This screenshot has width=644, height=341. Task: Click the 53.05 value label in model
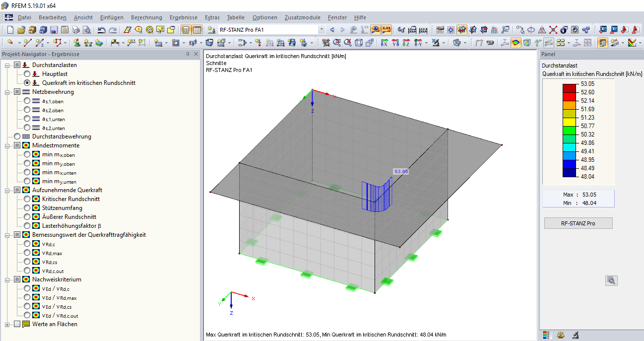click(401, 171)
